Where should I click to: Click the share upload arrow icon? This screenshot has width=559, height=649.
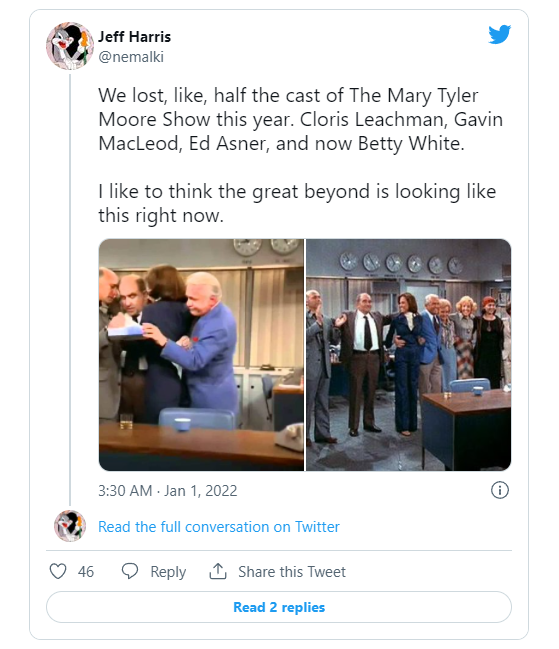pyautogui.click(x=218, y=571)
